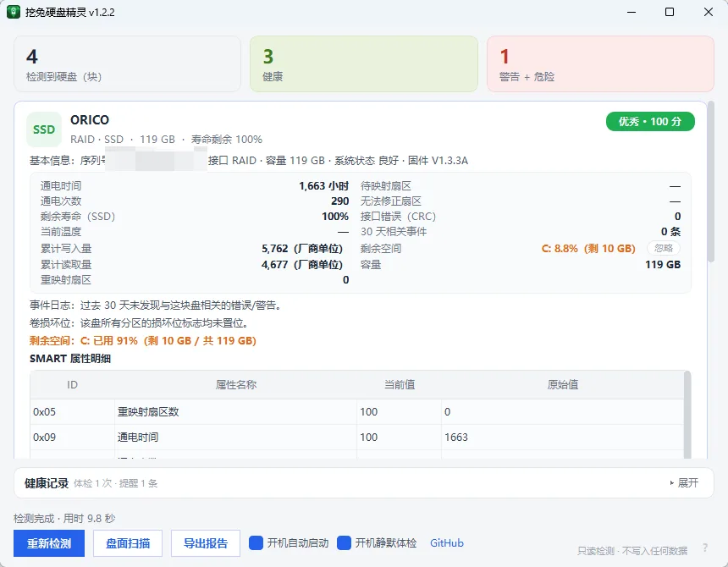Select the 检测到硬盘 summary card
The height and width of the screenshot is (567, 728).
click(x=127, y=64)
